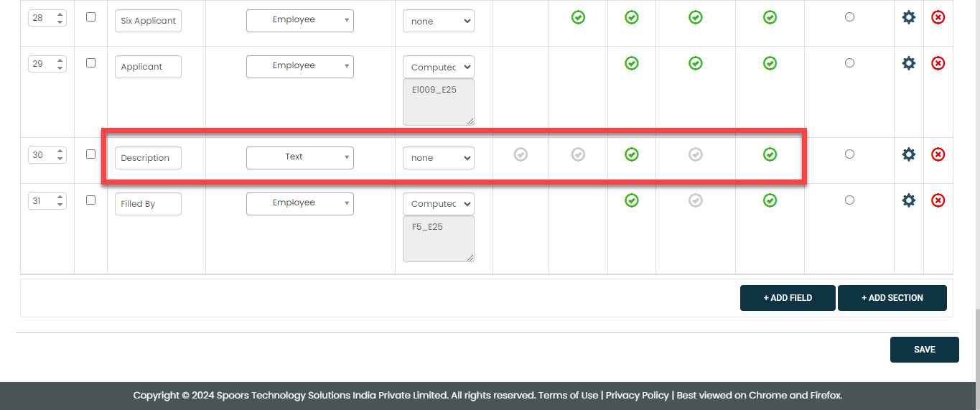Open settings gear for Description field
The width and height of the screenshot is (980, 410).
coord(908,154)
